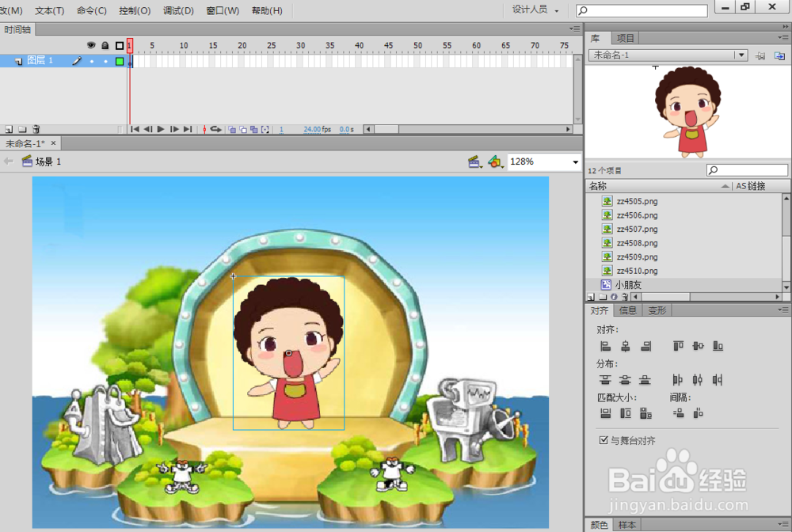Image resolution: width=792 pixels, height=532 pixels.
Task: Switch to 样本 tab
Action: pos(626,526)
